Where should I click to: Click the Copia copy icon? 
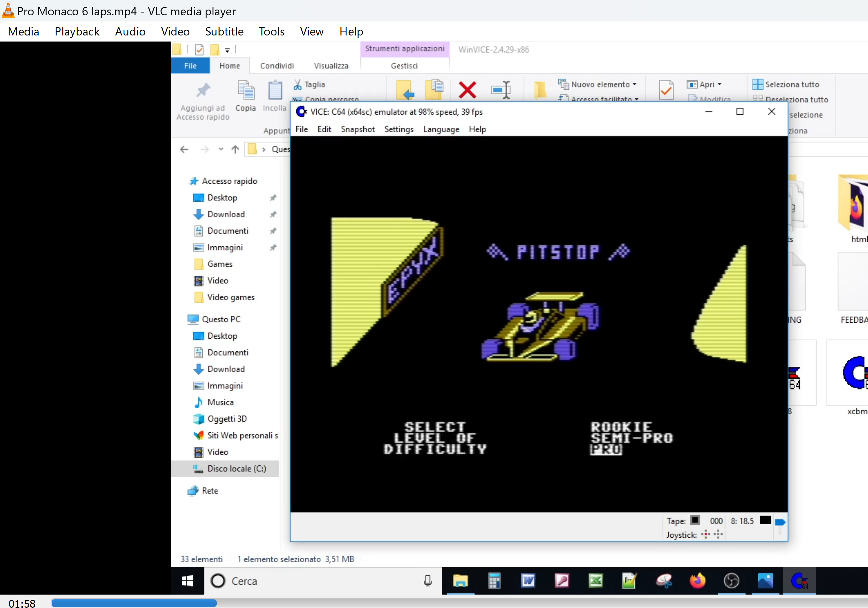tap(246, 91)
